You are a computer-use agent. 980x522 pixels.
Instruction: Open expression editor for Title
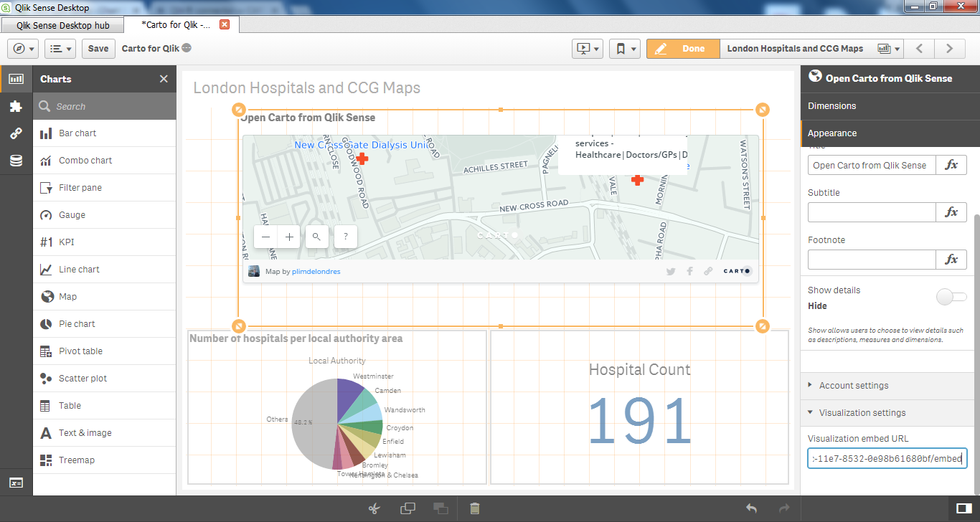click(x=951, y=165)
